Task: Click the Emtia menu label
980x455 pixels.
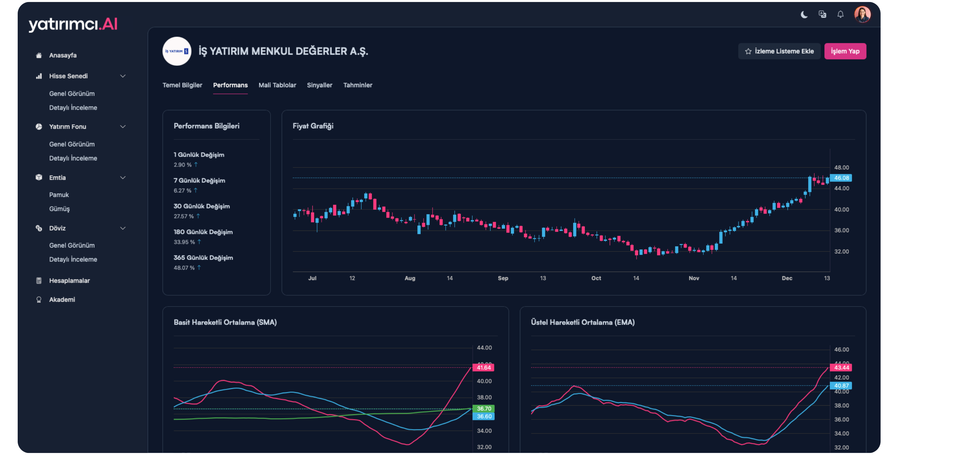Action: click(x=58, y=177)
